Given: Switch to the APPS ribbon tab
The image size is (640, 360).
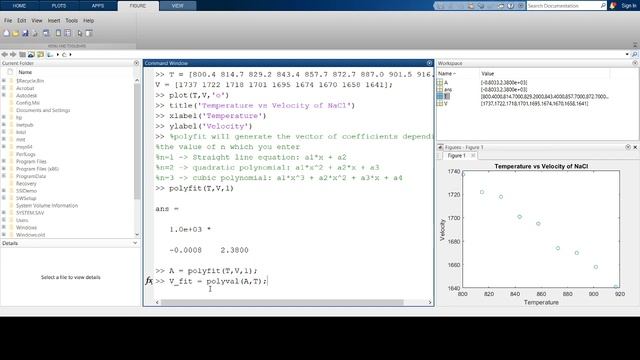Looking at the screenshot, I should (98, 6).
